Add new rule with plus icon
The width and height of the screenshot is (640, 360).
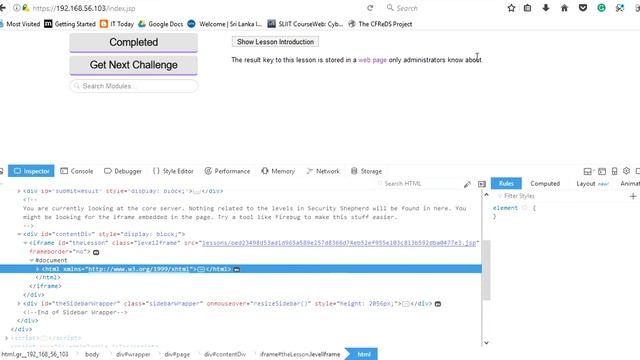[633, 196]
